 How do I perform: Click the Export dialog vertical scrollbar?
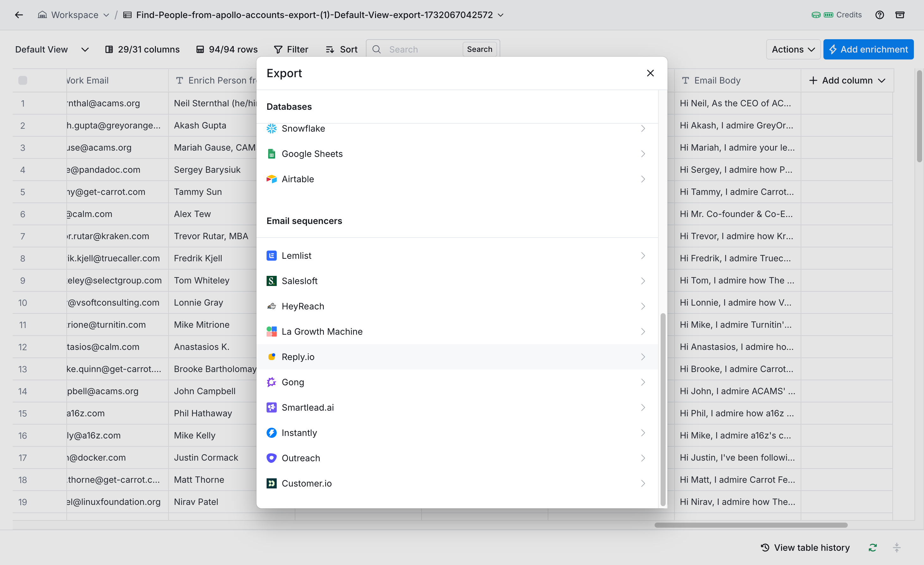pyautogui.click(x=662, y=409)
